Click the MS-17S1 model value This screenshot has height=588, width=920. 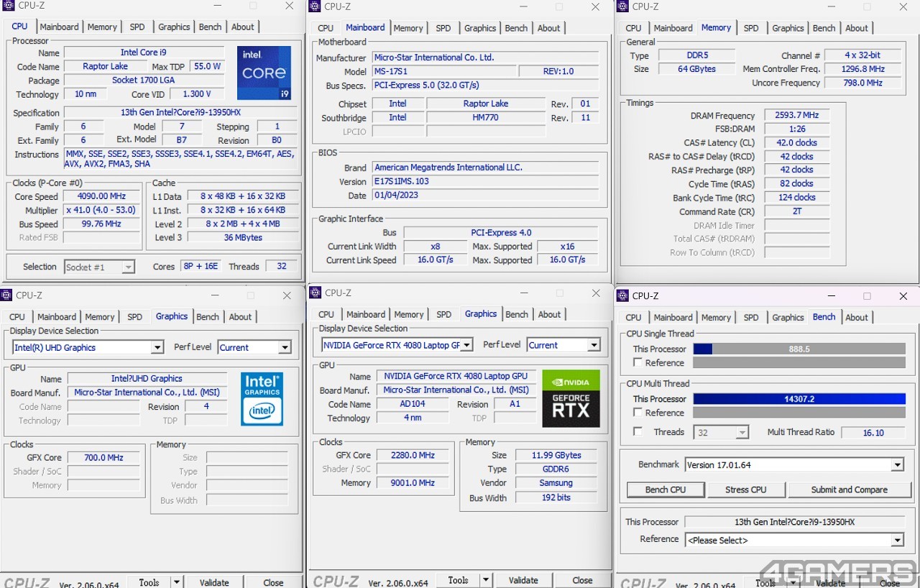click(443, 72)
